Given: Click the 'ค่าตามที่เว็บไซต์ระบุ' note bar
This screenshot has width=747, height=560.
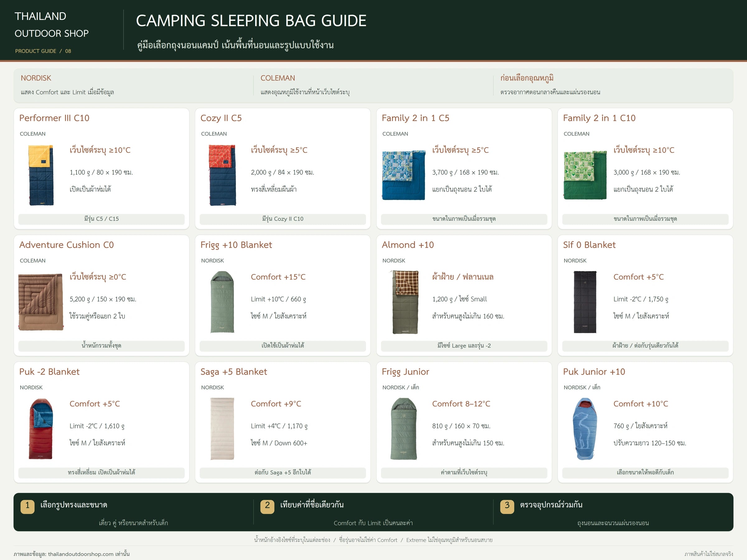Looking at the screenshot, I should (464, 473).
